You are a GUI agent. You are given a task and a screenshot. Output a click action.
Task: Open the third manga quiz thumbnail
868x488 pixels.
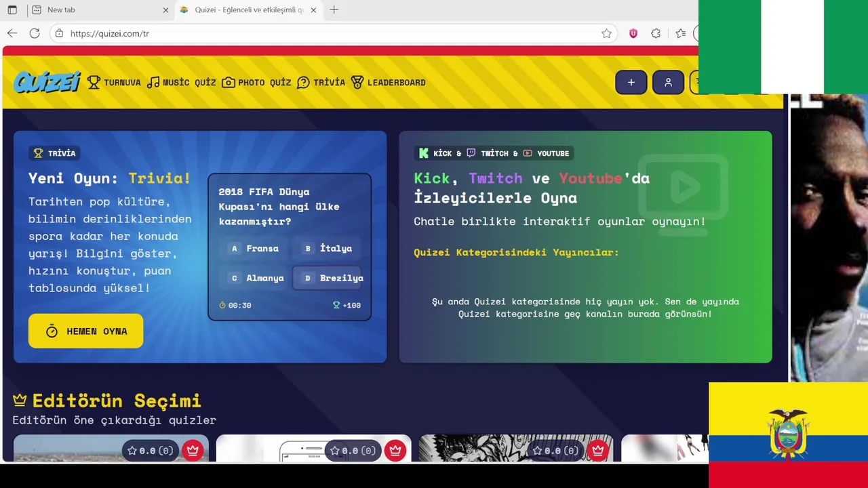(x=516, y=448)
